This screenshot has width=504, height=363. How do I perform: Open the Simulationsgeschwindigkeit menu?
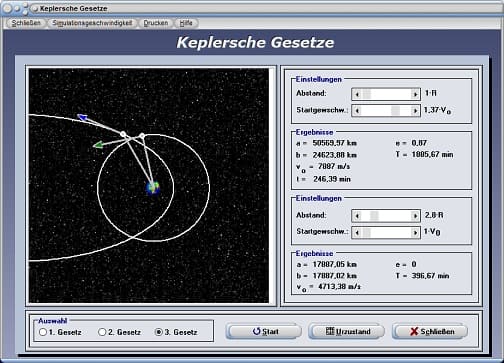tap(92, 23)
